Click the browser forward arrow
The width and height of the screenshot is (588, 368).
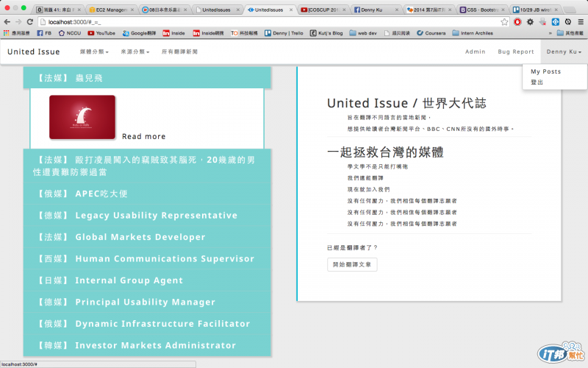coord(18,22)
